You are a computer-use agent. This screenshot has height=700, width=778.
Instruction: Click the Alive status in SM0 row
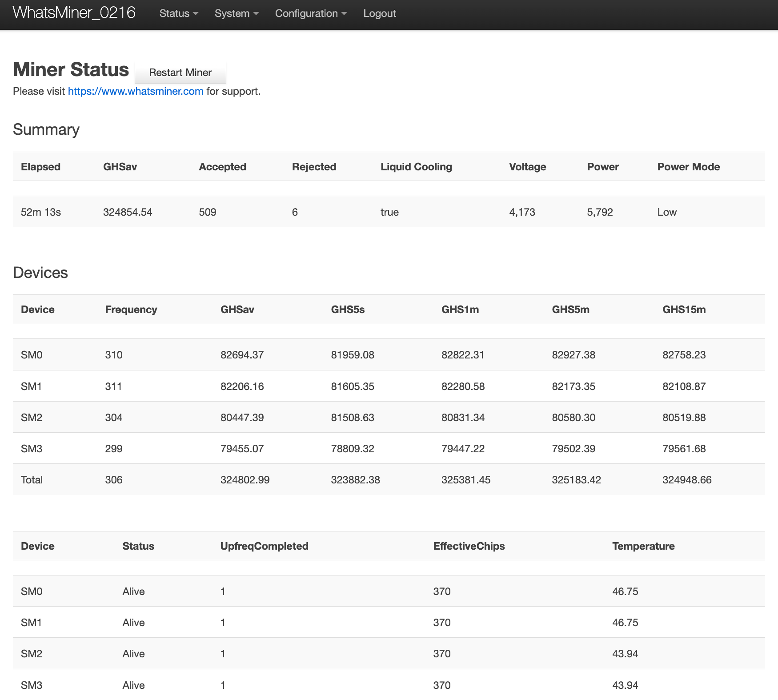pos(134,591)
